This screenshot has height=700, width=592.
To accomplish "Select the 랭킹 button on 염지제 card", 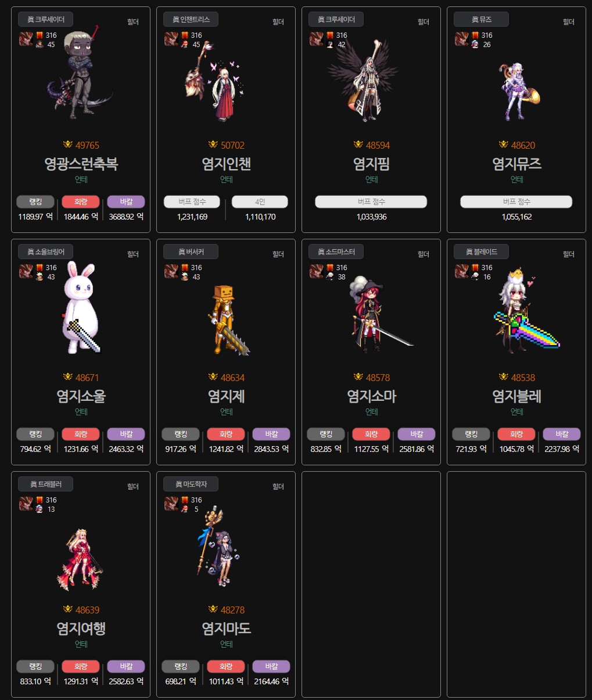I will pyautogui.click(x=181, y=434).
